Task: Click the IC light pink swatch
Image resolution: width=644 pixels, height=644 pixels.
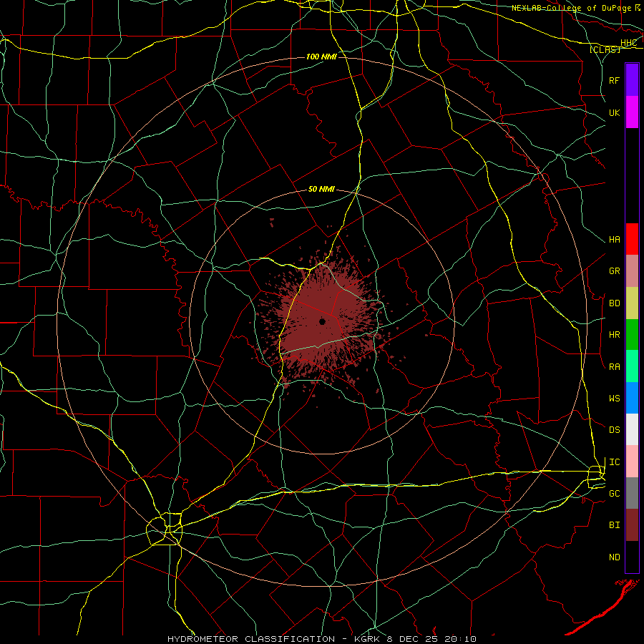Action: (x=632, y=462)
